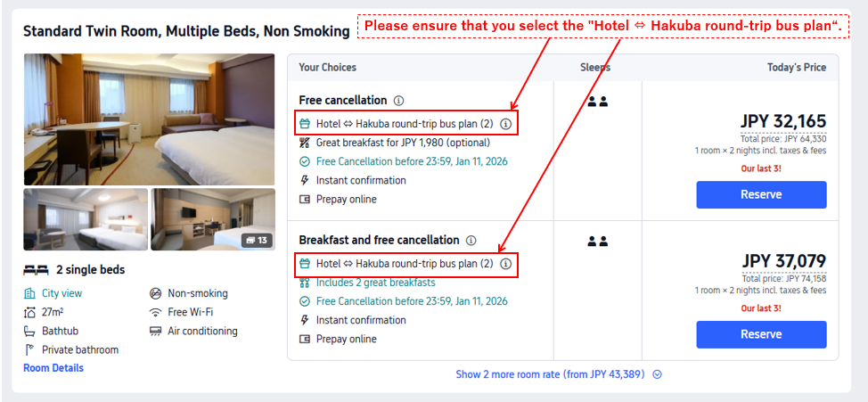The height and width of the screenshot is (402, 868).
Task: Click the City view link
Action: tap(61, 293)
